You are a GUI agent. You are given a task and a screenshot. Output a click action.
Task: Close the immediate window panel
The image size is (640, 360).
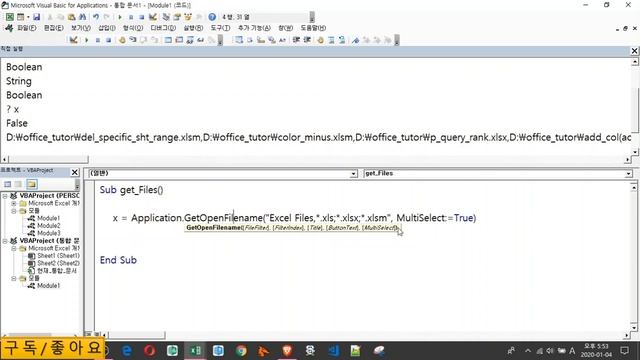click(634, 51)
